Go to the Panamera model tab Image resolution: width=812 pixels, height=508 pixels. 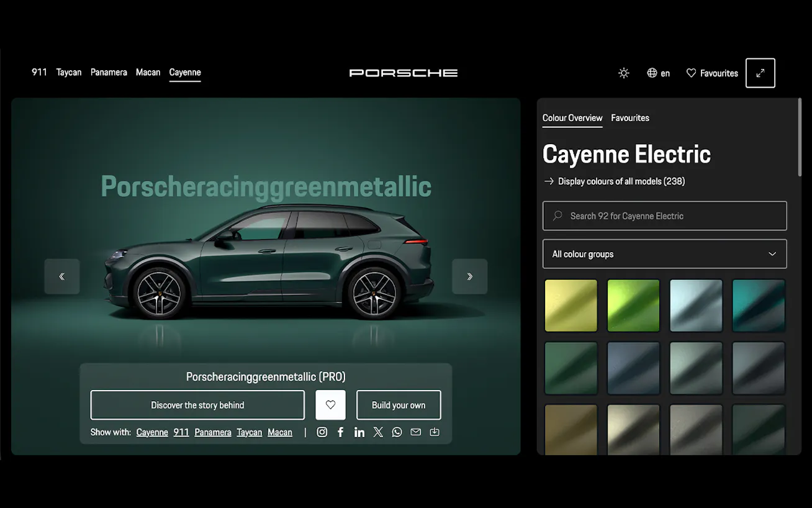click(109, 72)
